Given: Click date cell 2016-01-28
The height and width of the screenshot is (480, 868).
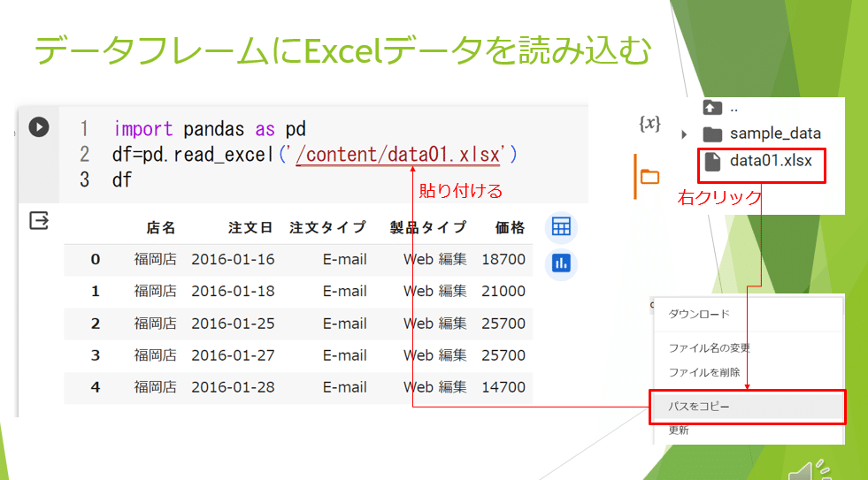Looking at the screenshot, I should click(x=233, y=387).
